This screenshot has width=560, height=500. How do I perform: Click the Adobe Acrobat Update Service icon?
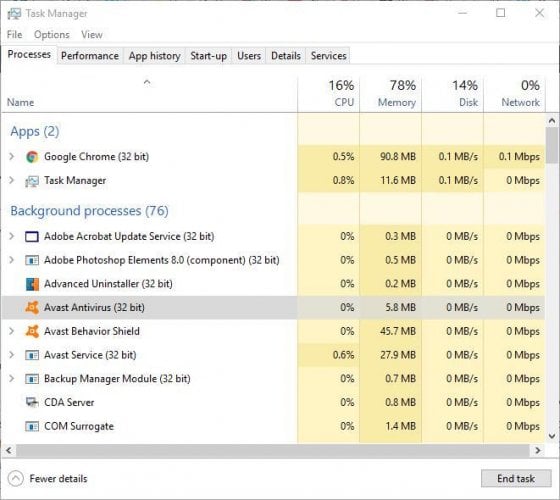(x=32, y=236)
